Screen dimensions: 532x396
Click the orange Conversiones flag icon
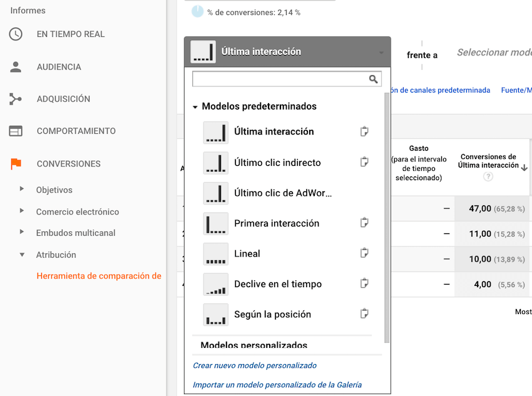pyautogui.click(x=16, y=164)
